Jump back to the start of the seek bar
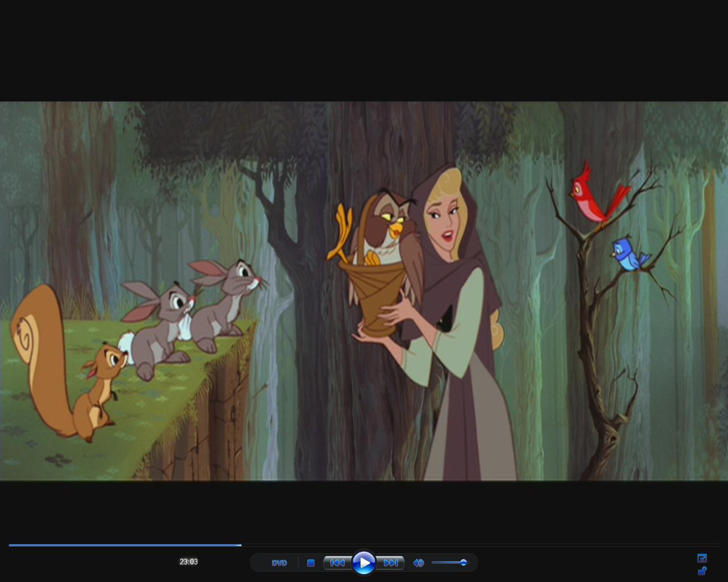The width and height of the screenshot is (728, 582). (10, 545)
